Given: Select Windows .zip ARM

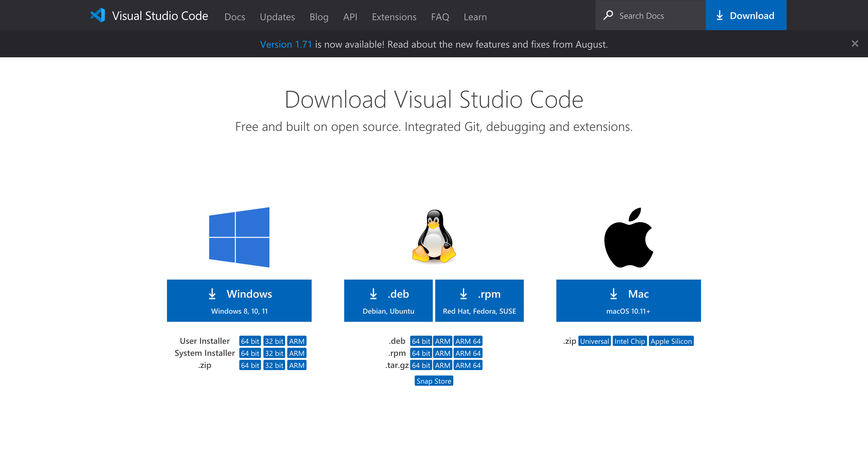Looking at the screenshot, I should pos(297,365).
